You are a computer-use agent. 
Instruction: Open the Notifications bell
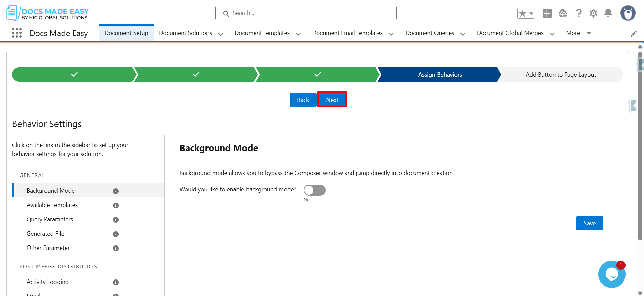pyautogui.click(x=608, y=13)
